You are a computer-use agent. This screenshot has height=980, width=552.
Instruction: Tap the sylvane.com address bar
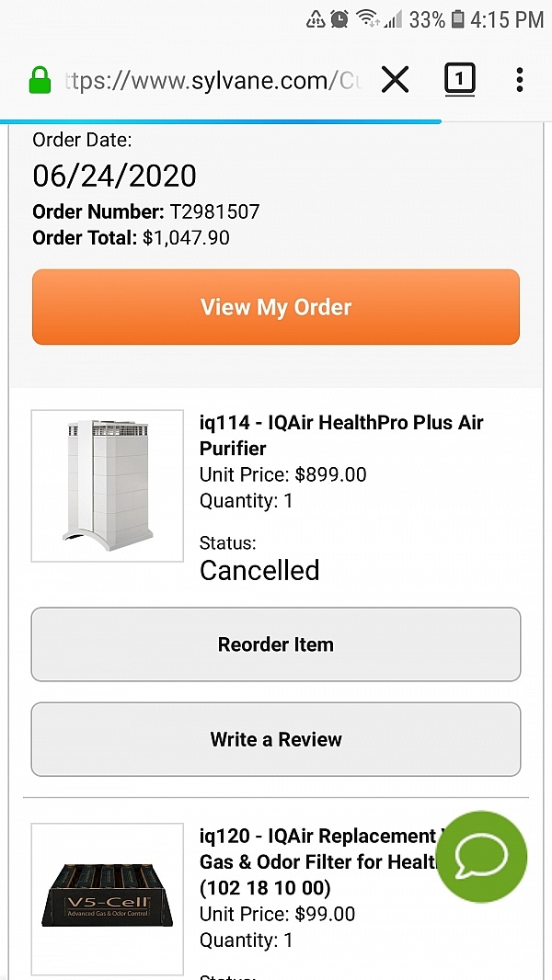[210, 81]
